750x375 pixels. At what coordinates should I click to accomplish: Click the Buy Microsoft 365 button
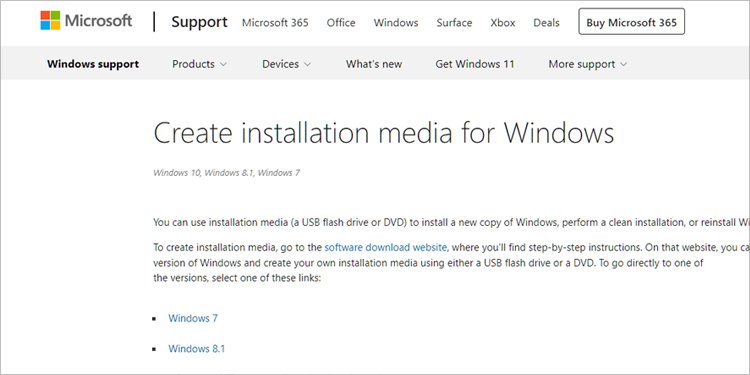[x=631, y=22]
